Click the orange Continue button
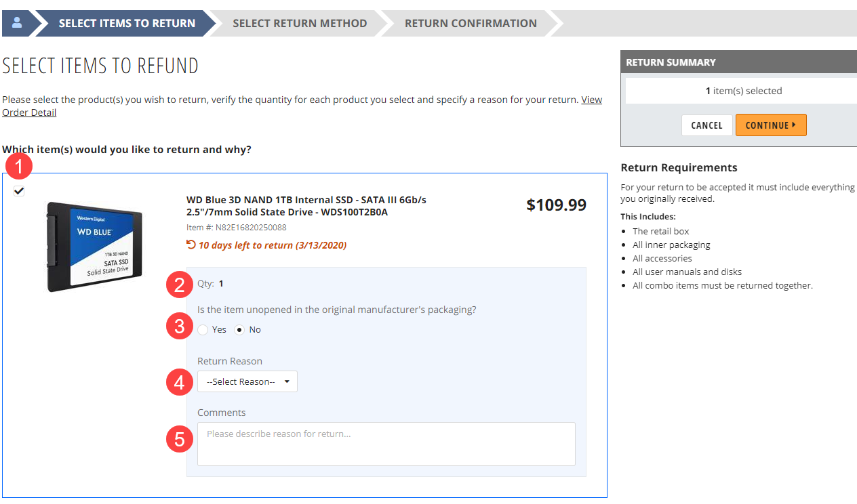857x504 pixels. tap(771, 125)
